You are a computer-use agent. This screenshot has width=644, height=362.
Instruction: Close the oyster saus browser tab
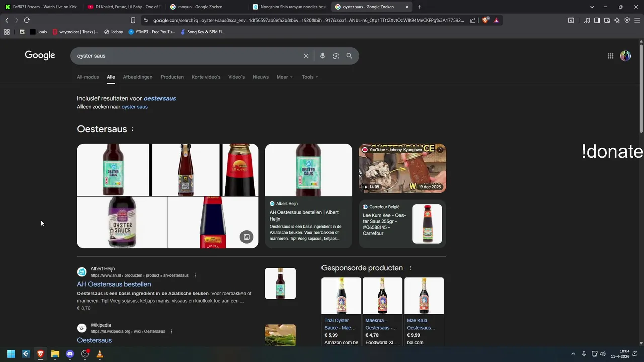coord(407,7)
